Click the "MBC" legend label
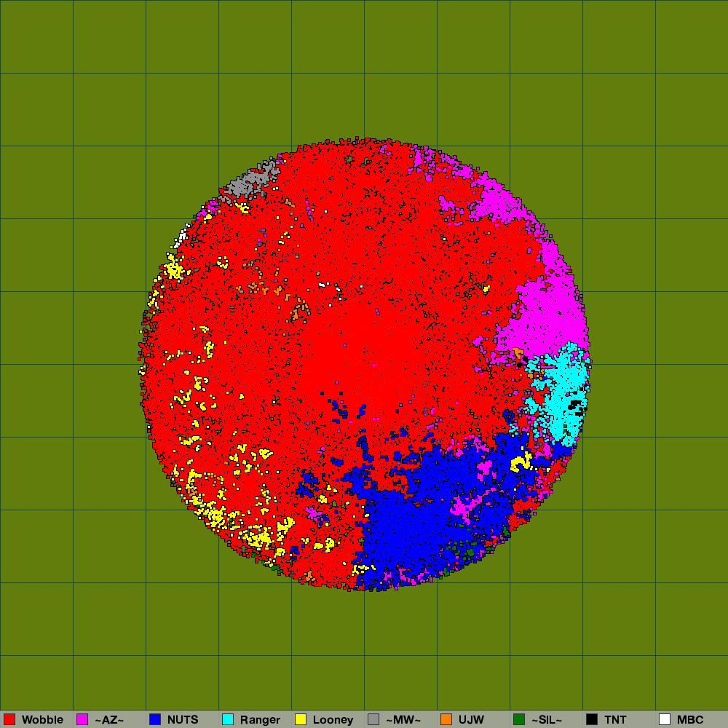 (690, 720)
